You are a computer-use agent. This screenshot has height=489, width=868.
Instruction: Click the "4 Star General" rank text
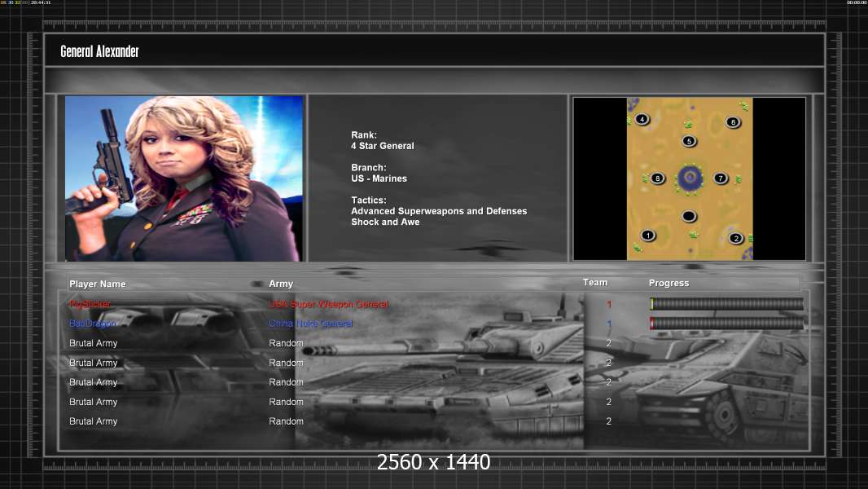pos(383,146)
